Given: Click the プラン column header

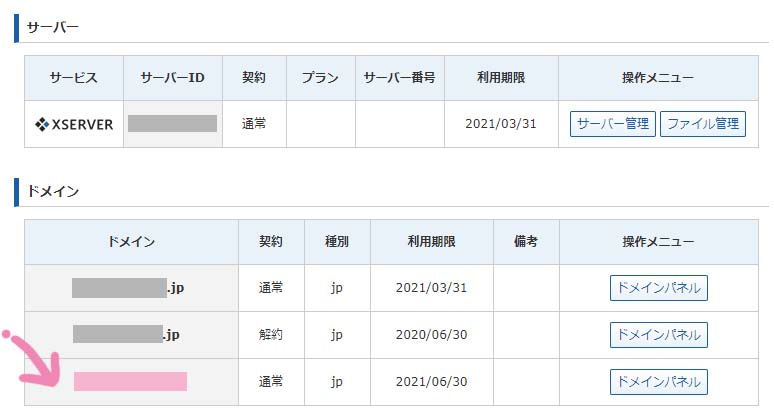Looking at the screenshot, I should tap(320, 78).
